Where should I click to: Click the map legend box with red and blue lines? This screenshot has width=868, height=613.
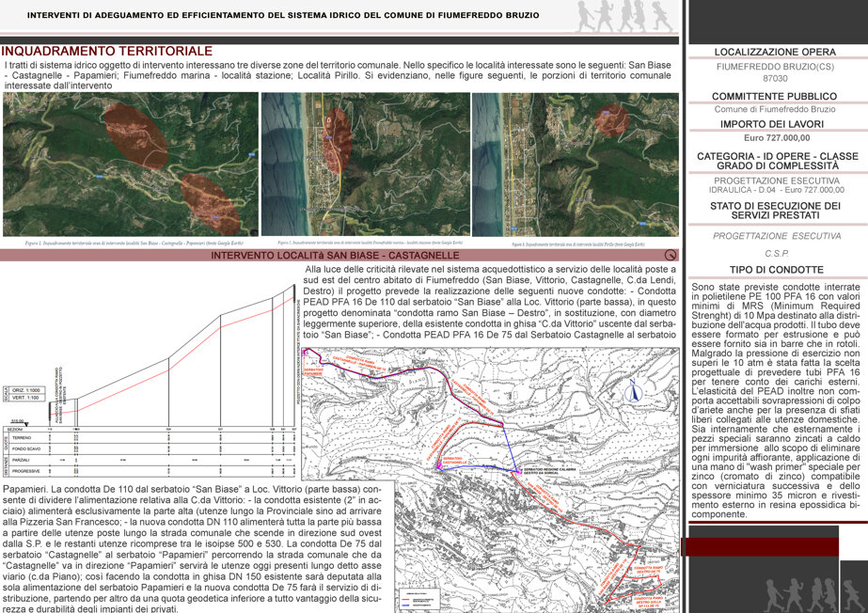[419, 599]
